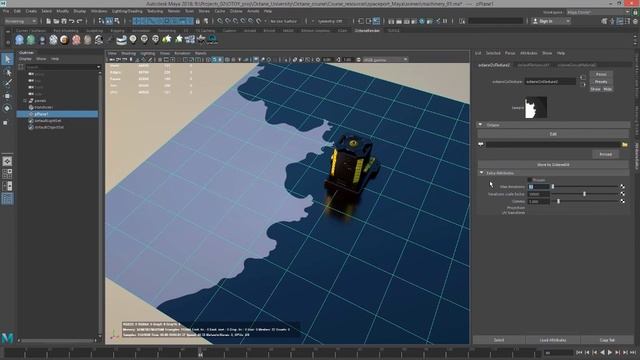This screenshot has height=360, width=640.
Task: Click the Copy Tab button
Action: 607,340
